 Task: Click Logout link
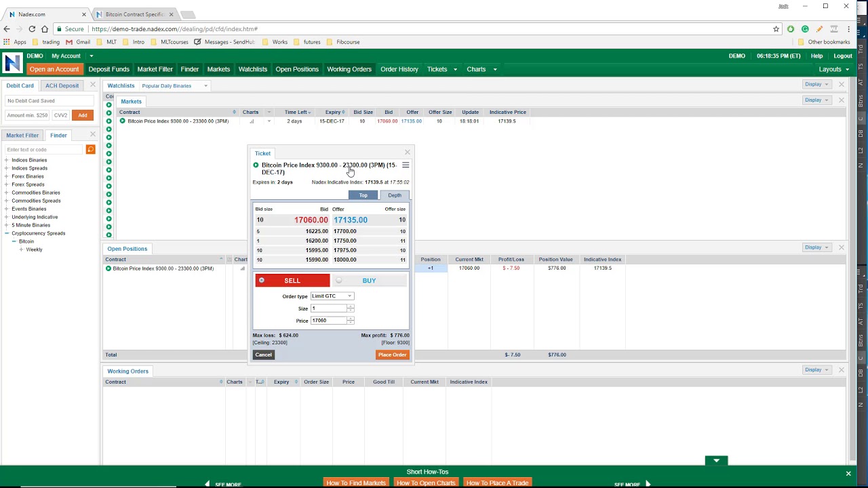click(843, 56)
